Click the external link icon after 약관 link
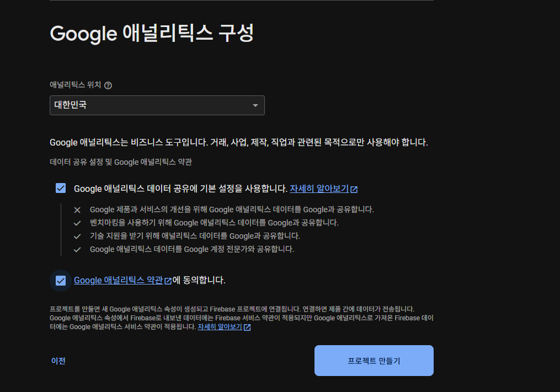Screen dimensions: 560x392 pos(168,281)
